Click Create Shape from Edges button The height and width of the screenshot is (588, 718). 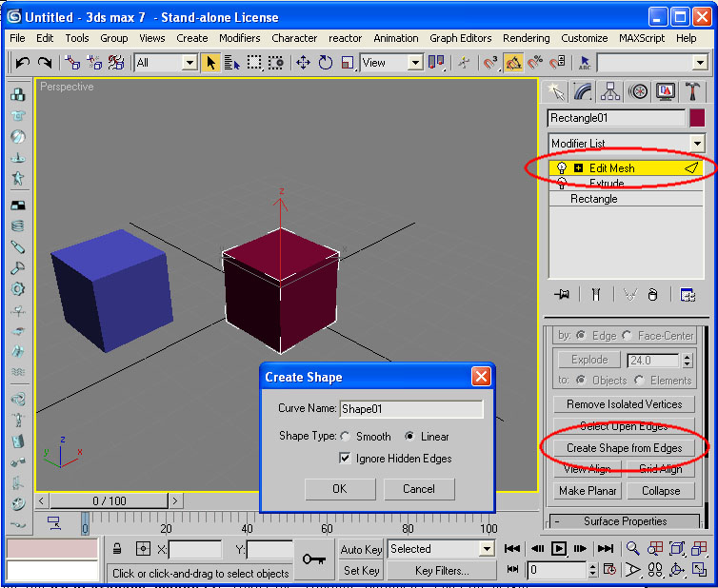(624, 448)
